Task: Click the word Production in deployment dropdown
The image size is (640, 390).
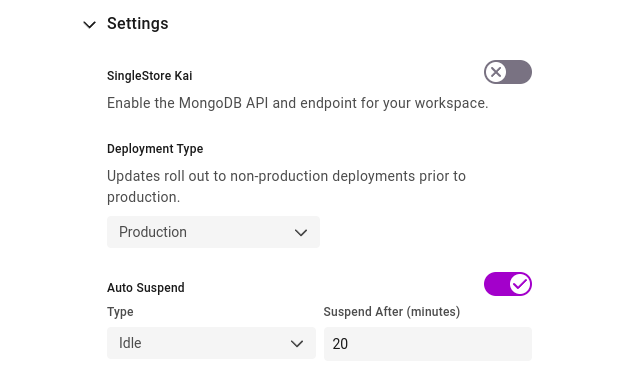Action: click(x=153, y=232)
